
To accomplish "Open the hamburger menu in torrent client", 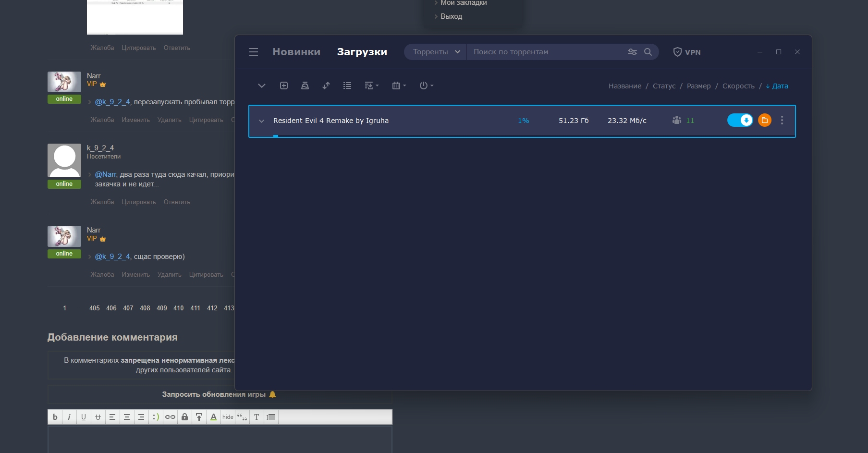I will click(254, 52).
